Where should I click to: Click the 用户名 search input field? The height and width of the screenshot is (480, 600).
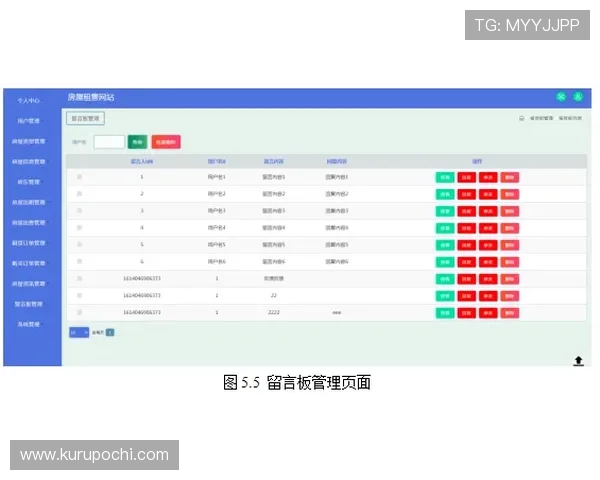109,143
